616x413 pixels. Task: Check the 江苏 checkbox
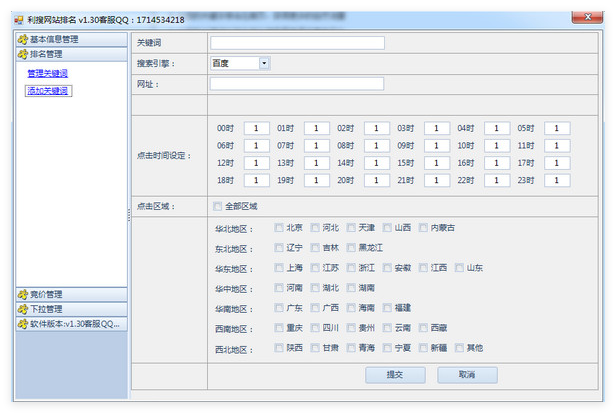pos(315,268)
